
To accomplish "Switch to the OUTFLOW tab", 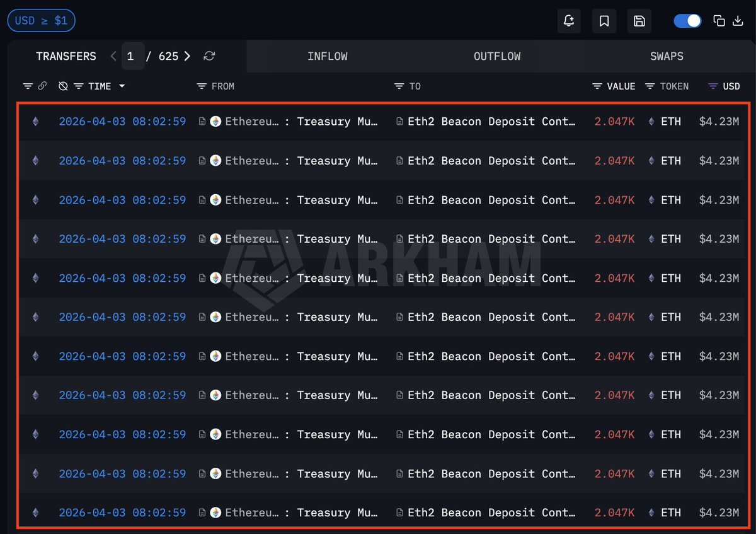I will [497, 56].
